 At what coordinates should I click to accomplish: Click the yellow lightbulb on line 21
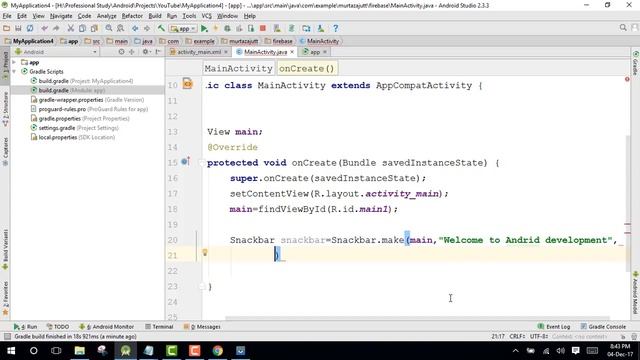point(205,253)
